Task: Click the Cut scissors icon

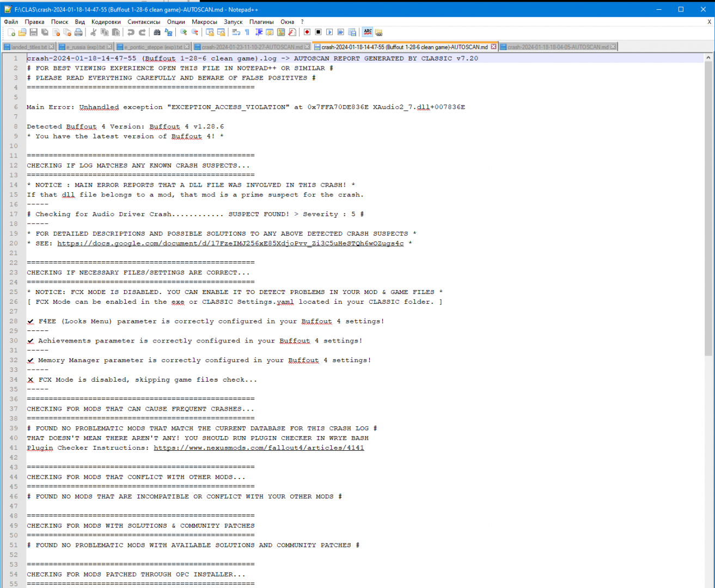Action: coord(94,33)
